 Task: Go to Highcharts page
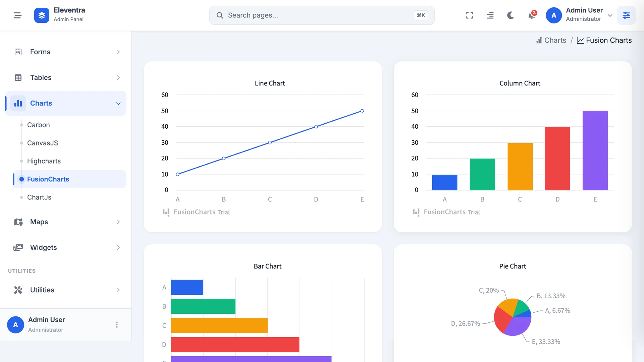point(44,161)
